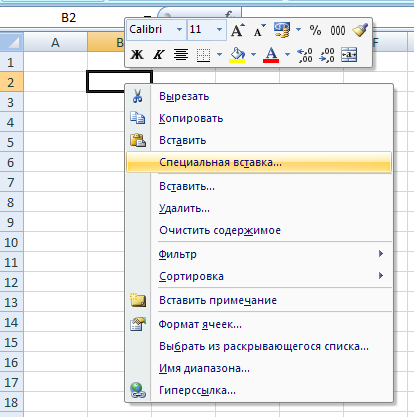The image size is (414, 417).
Task: Apply yellow fill color bucket
Action: click(237, 54)
